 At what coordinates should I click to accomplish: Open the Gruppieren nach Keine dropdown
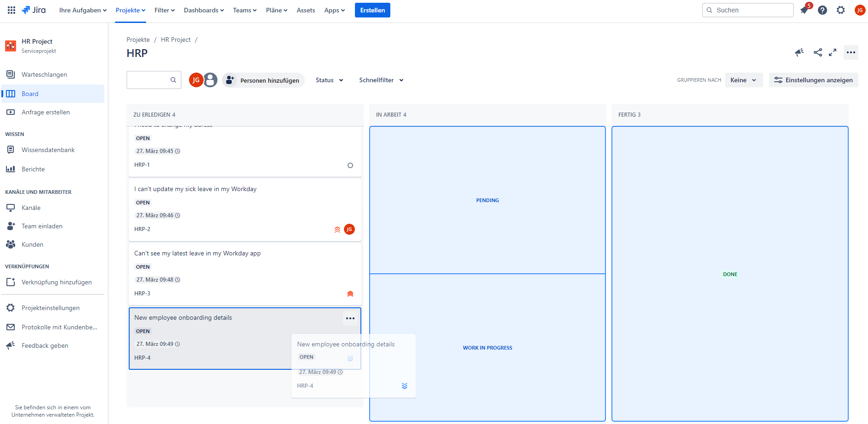[743, 80]
